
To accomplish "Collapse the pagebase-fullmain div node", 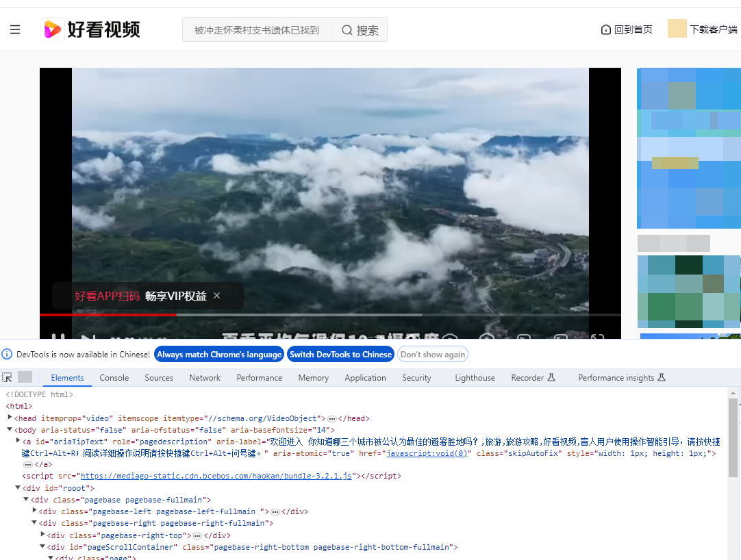I will click(x=26, y=499).
